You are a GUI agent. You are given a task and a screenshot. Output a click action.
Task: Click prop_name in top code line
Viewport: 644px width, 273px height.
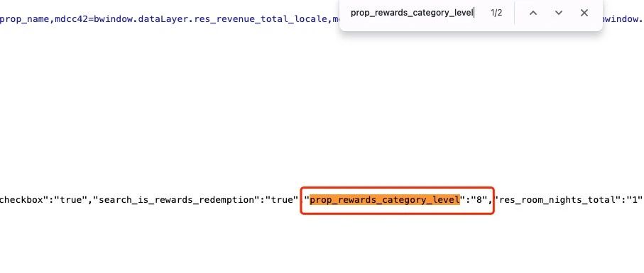click(x=24, y=19)
